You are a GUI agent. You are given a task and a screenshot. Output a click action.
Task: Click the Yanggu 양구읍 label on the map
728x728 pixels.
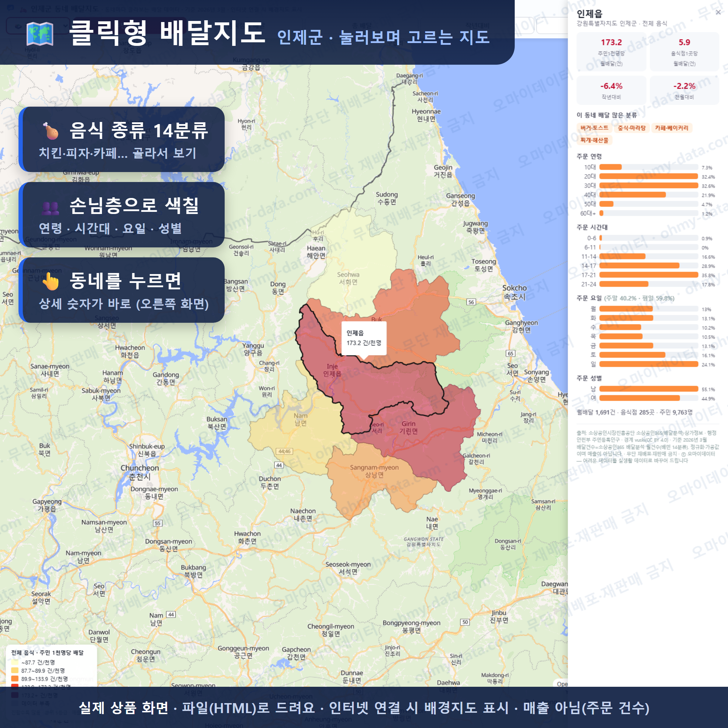[253, 349]
